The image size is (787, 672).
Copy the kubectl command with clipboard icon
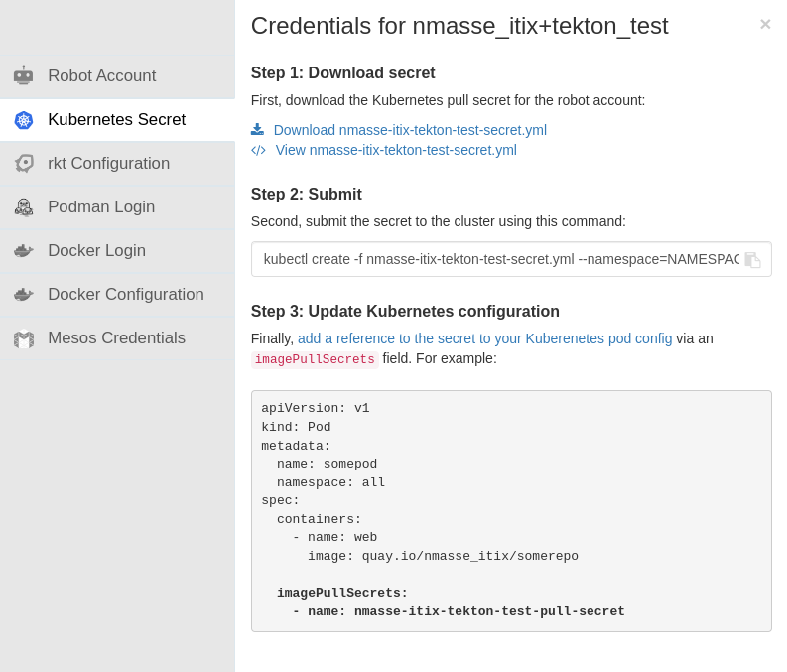[752, 259]
